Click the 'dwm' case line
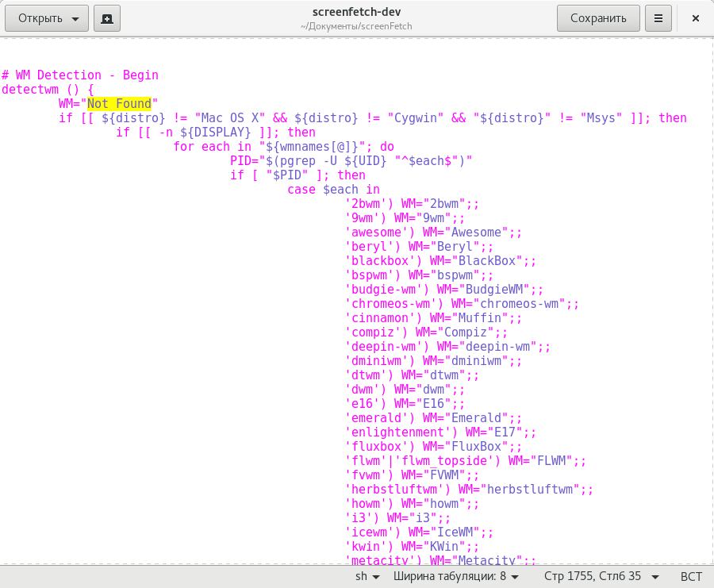Viewport: 714px width, 588px height. tap(405, 390)
